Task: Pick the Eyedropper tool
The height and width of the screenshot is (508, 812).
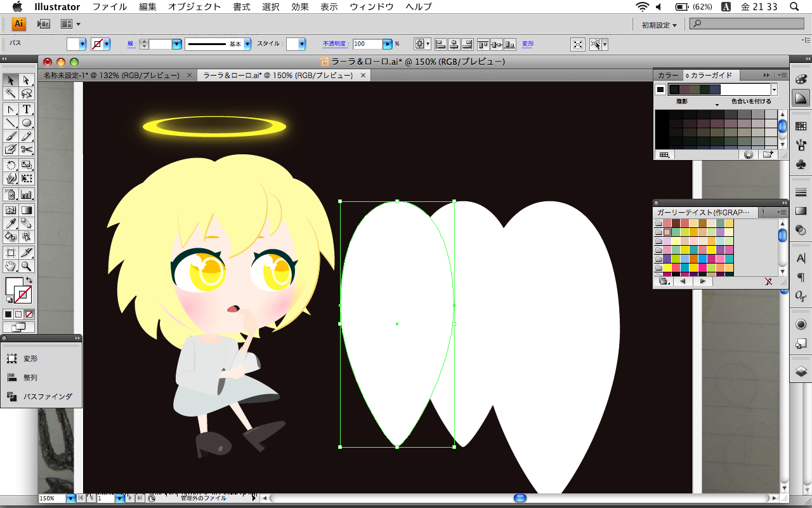Action: [x=11, y=224]
